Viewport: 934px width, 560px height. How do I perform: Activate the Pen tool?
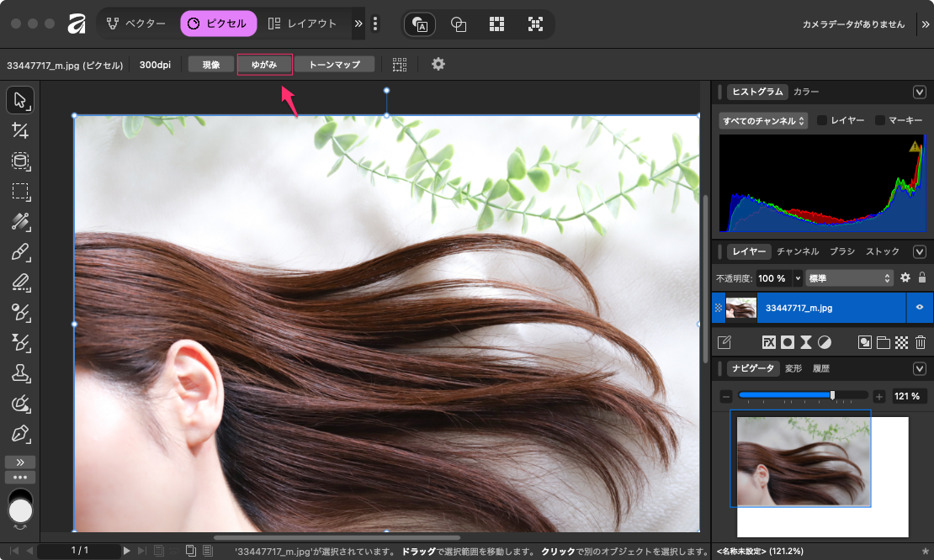tap(20, 434)
